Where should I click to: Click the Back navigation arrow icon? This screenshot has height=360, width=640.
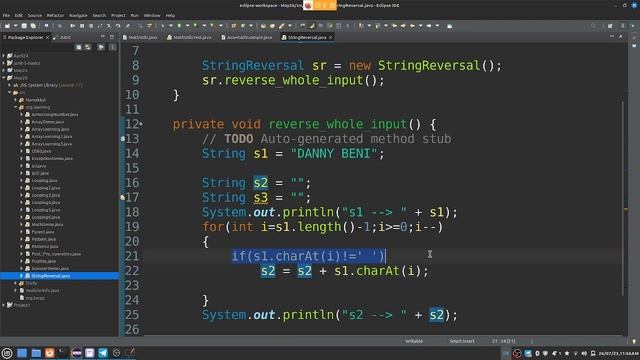click(412, 26)
